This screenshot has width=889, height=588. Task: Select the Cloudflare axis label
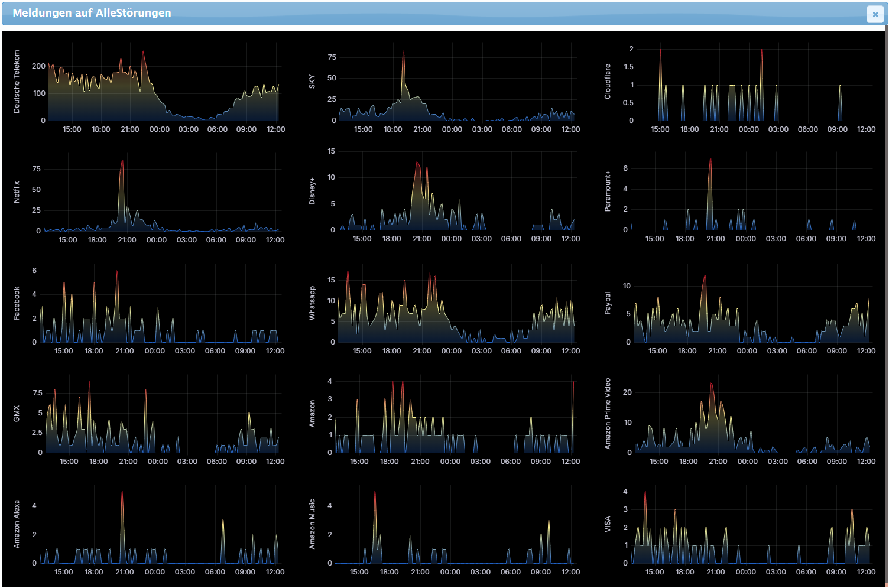tap(608, 82)
